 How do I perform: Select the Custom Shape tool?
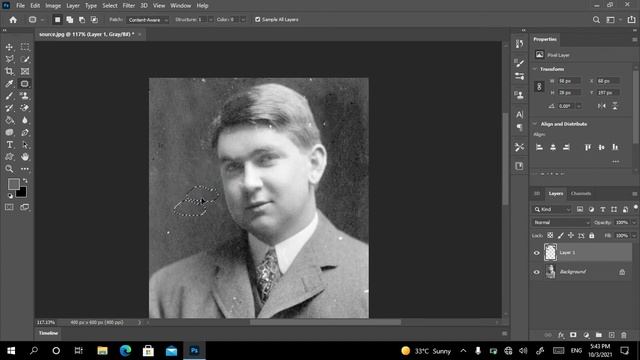click(x=9, y=157)
